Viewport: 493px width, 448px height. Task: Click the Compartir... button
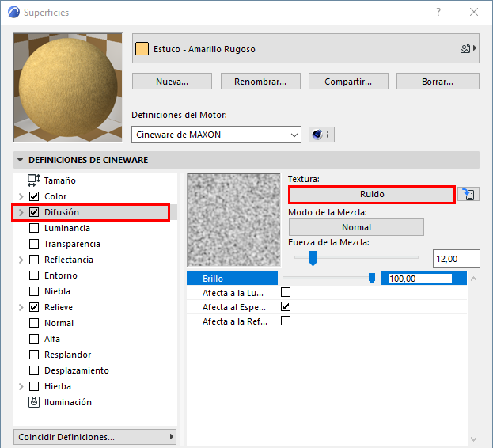pyautogui.click(x=348, y=82)
